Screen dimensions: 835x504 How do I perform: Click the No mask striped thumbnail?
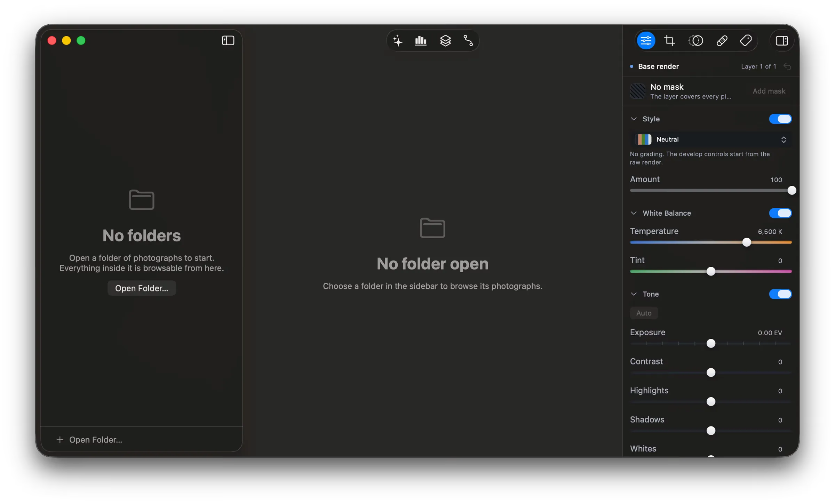pos(637,91)
